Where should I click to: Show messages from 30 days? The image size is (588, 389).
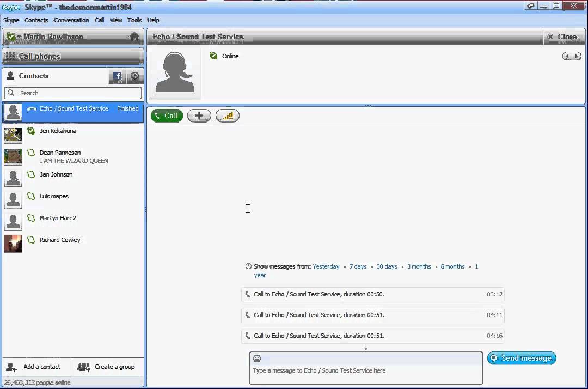387,267
